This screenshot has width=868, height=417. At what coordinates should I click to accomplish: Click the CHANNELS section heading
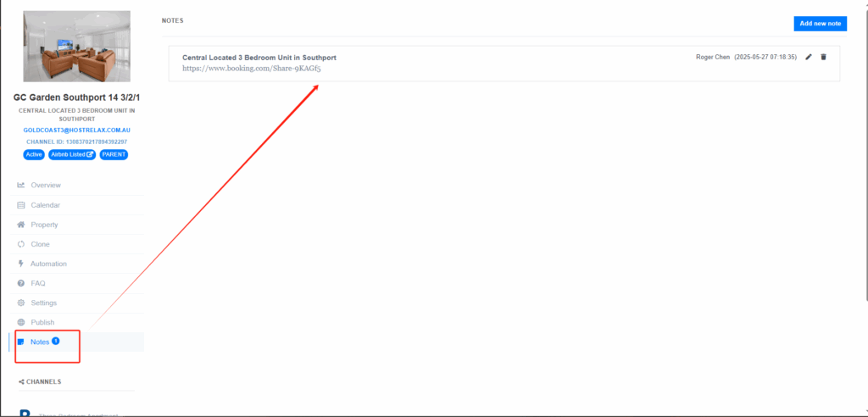point(44,381)
